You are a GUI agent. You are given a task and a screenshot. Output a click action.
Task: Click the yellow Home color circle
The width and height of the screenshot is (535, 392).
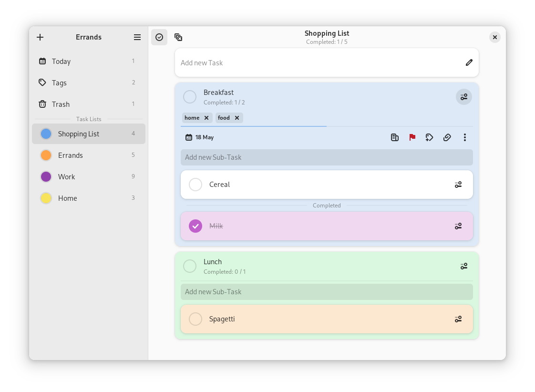46,198
